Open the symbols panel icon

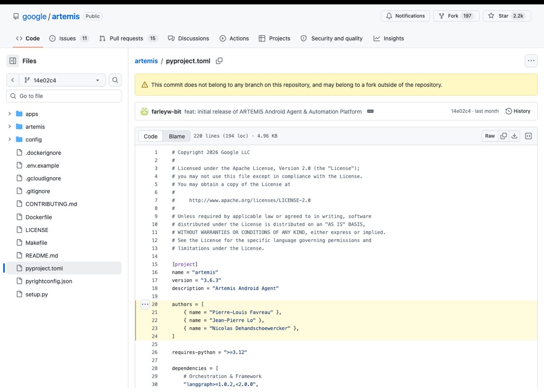coord(528,136)
